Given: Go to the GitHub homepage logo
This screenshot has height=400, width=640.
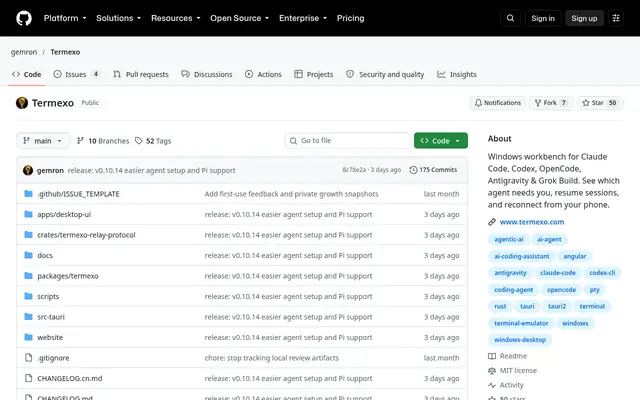Looking at the screenshot, I should (x=24, y=18).
